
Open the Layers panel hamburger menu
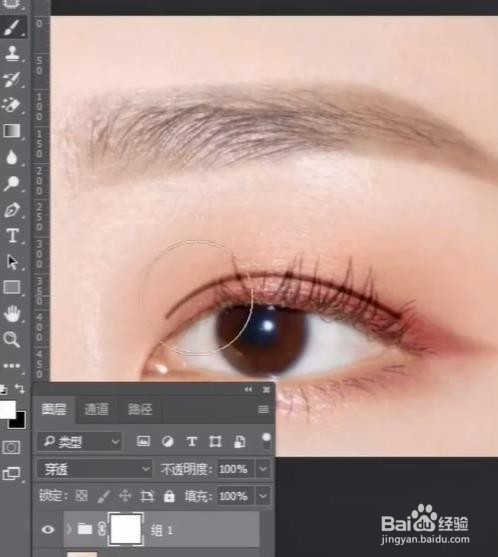[x=263, y=410]
